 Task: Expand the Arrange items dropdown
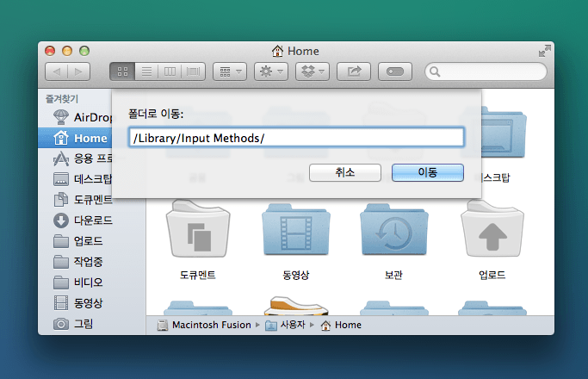(229, 71)
